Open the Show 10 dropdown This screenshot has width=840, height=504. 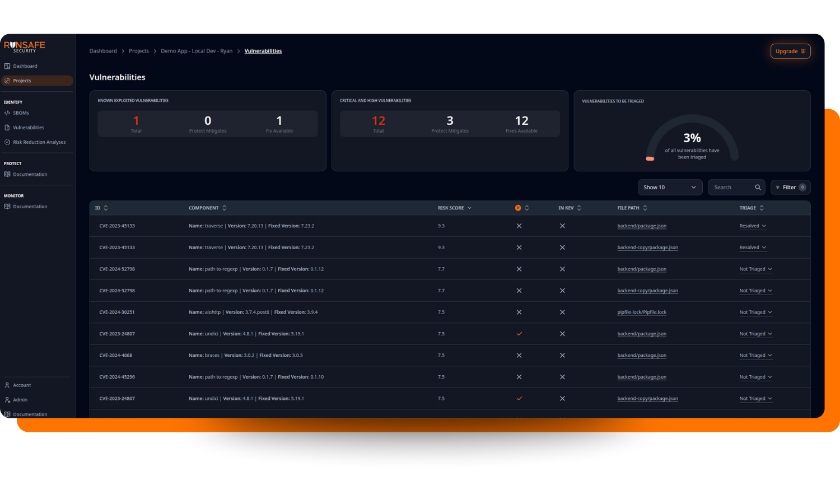[670, 187]
